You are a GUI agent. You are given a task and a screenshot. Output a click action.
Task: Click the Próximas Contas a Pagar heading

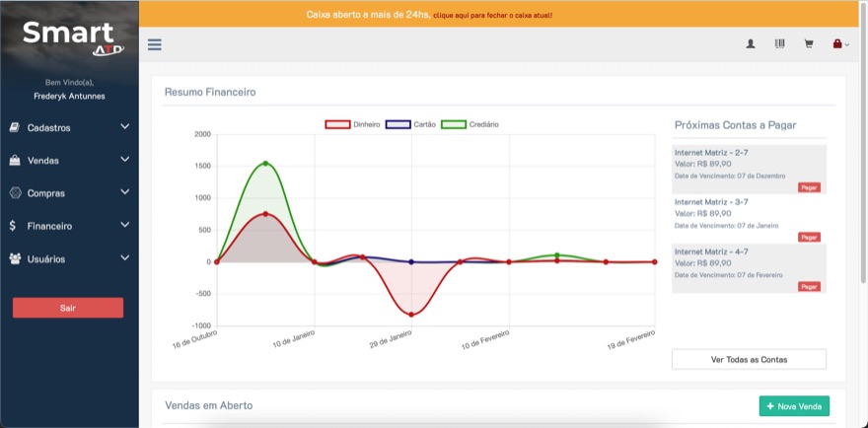pyautogui.click(x=735, y=125)
